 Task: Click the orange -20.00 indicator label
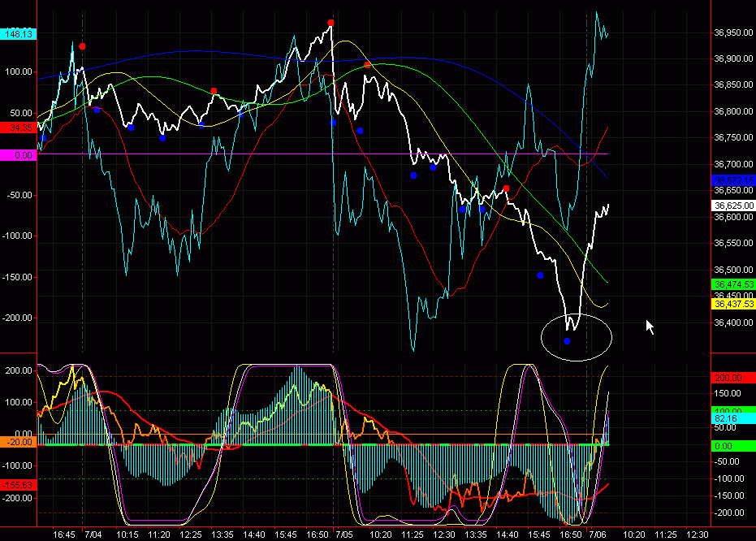[19, 442]
